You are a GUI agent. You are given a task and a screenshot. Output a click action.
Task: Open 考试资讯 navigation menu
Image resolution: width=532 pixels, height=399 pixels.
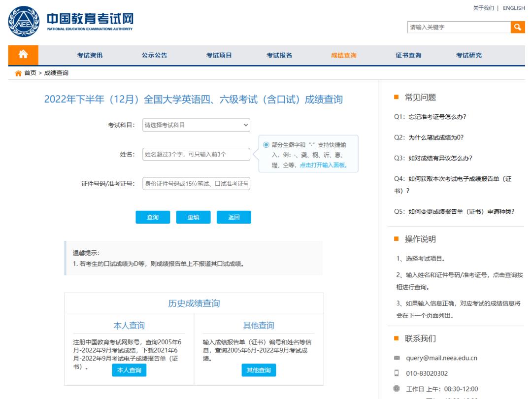90,55
